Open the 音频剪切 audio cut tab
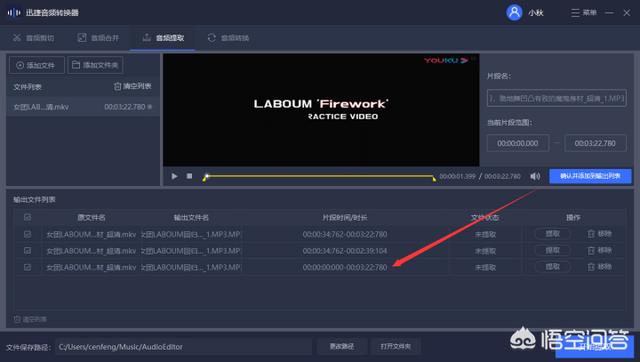Image resolution: width=640 pixels, height=362 pixels. (x=33, y=38)
